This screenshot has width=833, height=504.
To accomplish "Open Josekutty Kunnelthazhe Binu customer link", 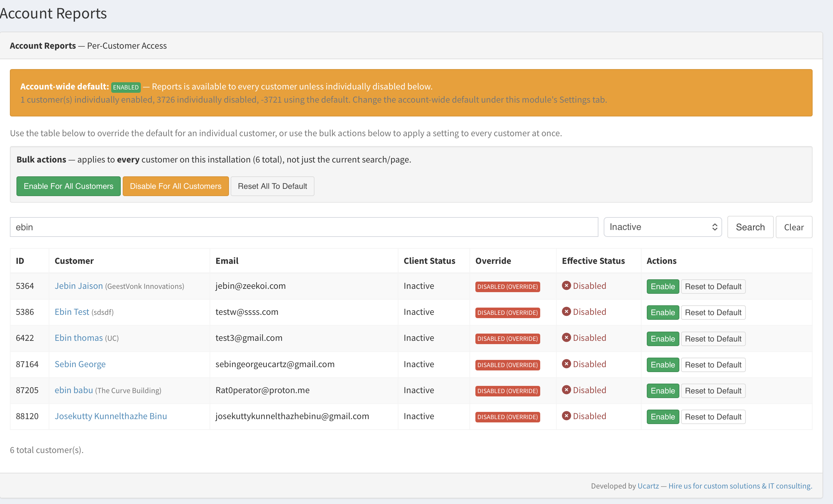I will (111, 416).
